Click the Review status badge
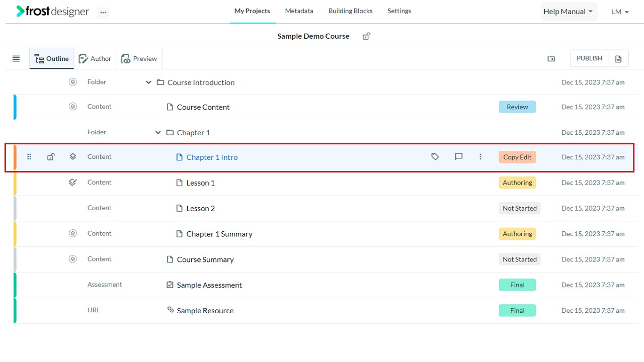 [517, 107]
